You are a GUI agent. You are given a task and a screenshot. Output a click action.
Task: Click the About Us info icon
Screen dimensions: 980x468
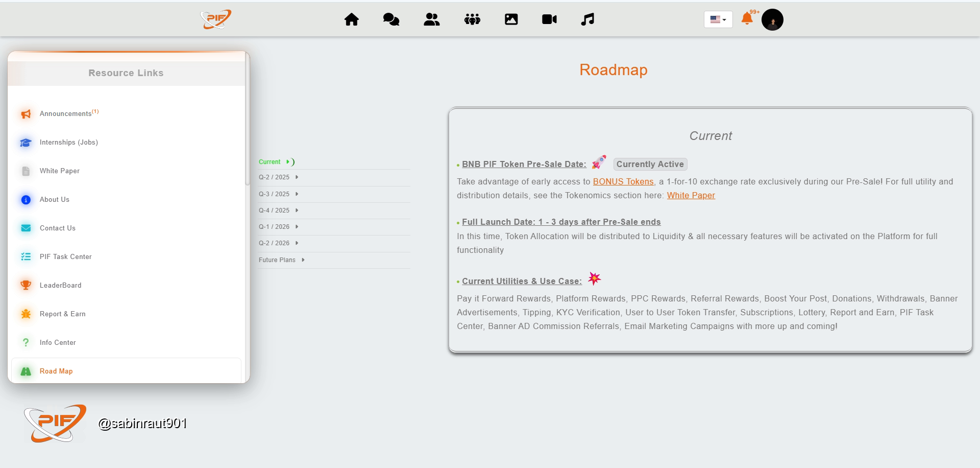point(26,200)
